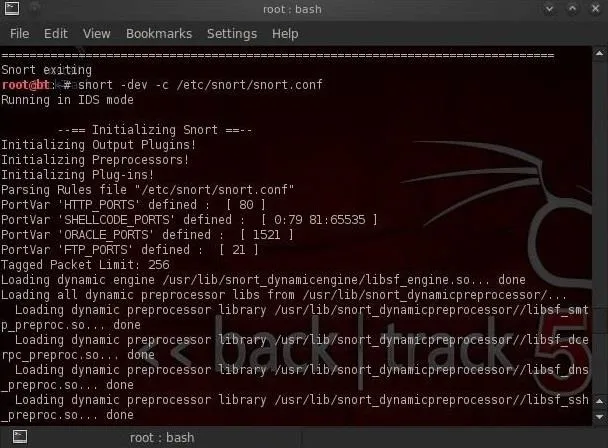Click the lower scrollbar up arrow

coord(599,401)
